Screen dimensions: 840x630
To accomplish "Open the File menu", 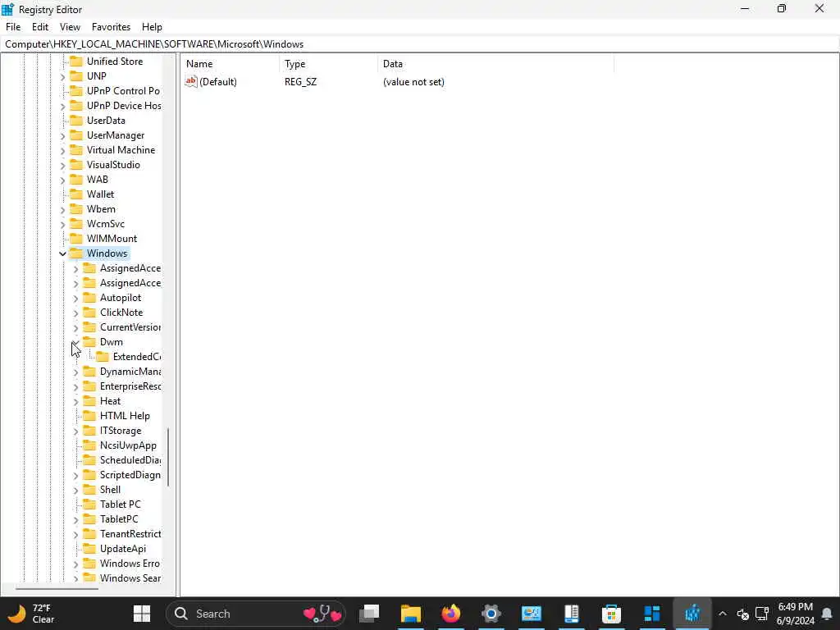I will 13,27.
